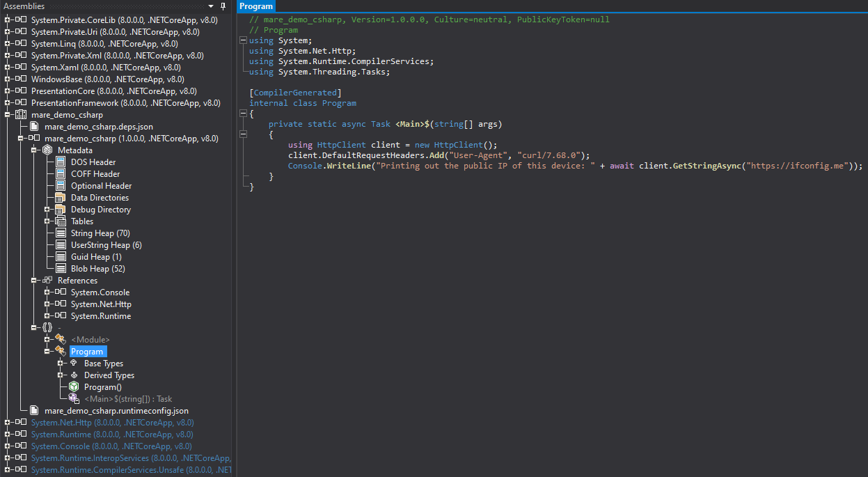Click the <Main>$ method icon

pos(74,399)
